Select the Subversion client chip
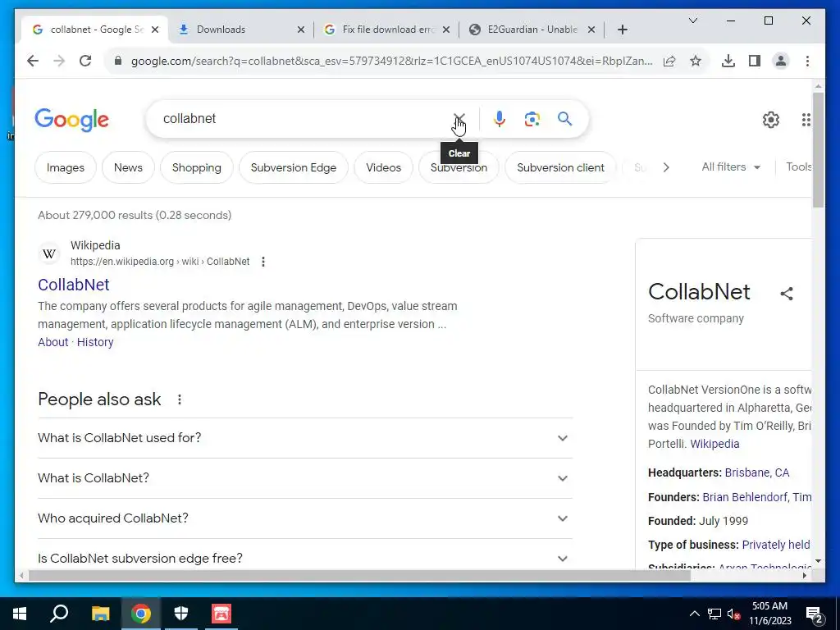Image resolution: width=840 pixels, height=630 pixels. 560,167
